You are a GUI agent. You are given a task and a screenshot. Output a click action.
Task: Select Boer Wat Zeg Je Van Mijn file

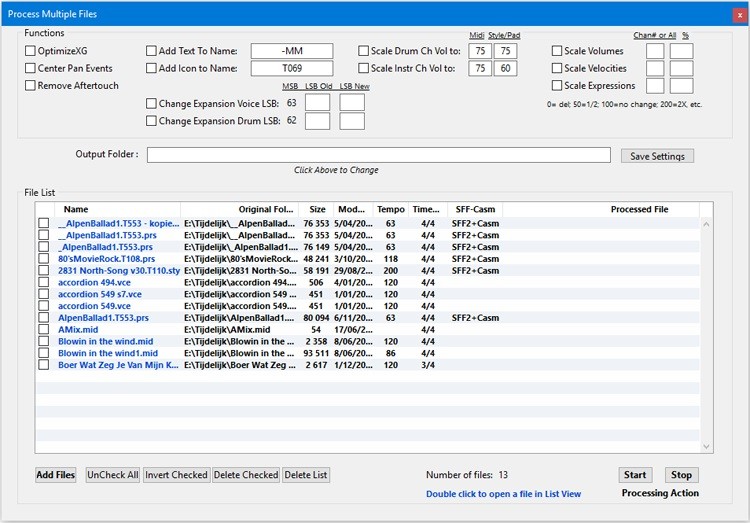pyautogui.click(x=118, y=365)
